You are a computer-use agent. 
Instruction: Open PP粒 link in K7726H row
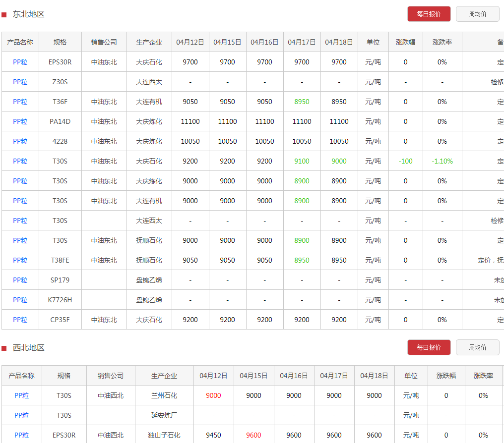pos(20,300)
